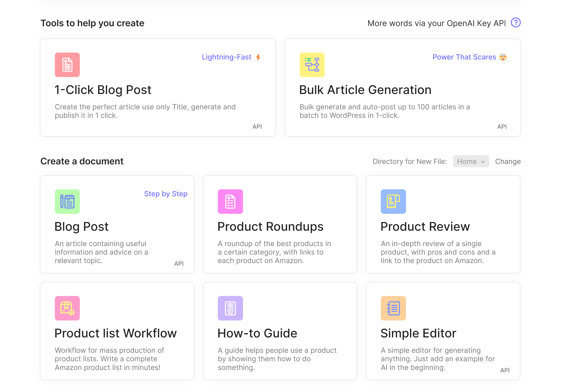Click the pink Product Roundups checklist icon
The width and height of the screenshot is (583, 392).
coord(230,202)
